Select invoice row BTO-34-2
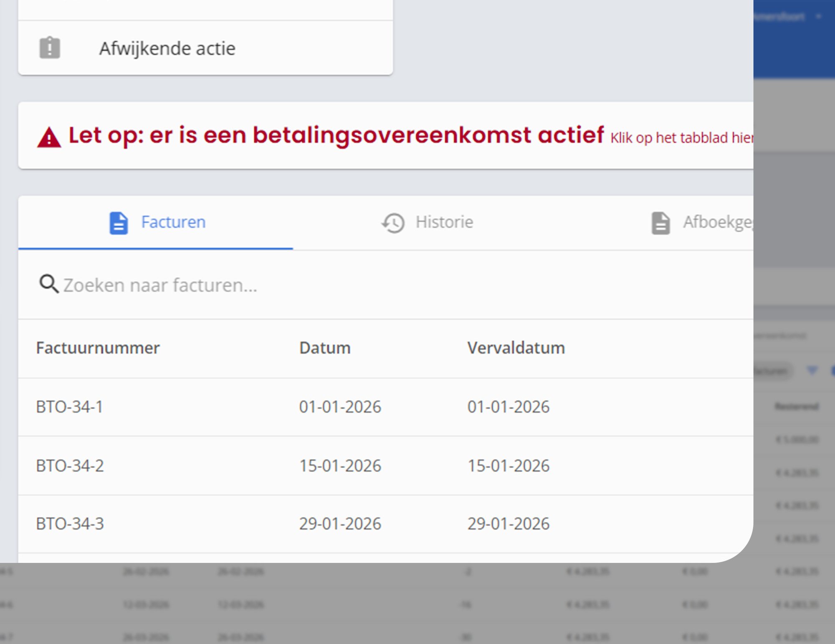Image resolution: width=835 pixels, height=644 pixels. coord(70,466)
